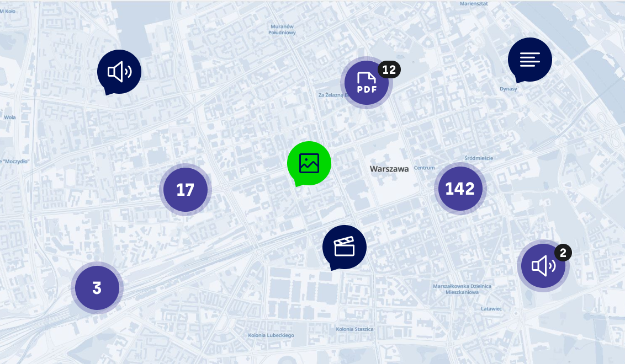Open the dark navy audio speaker marker
Screen dimensions: 625x364
click(119, 72)
